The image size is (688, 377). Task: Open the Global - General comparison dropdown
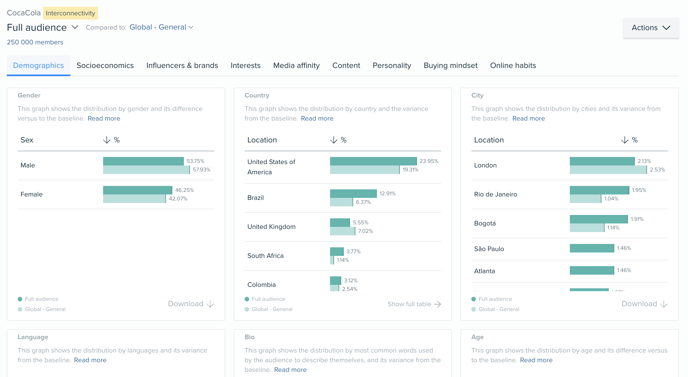point(161,27)
